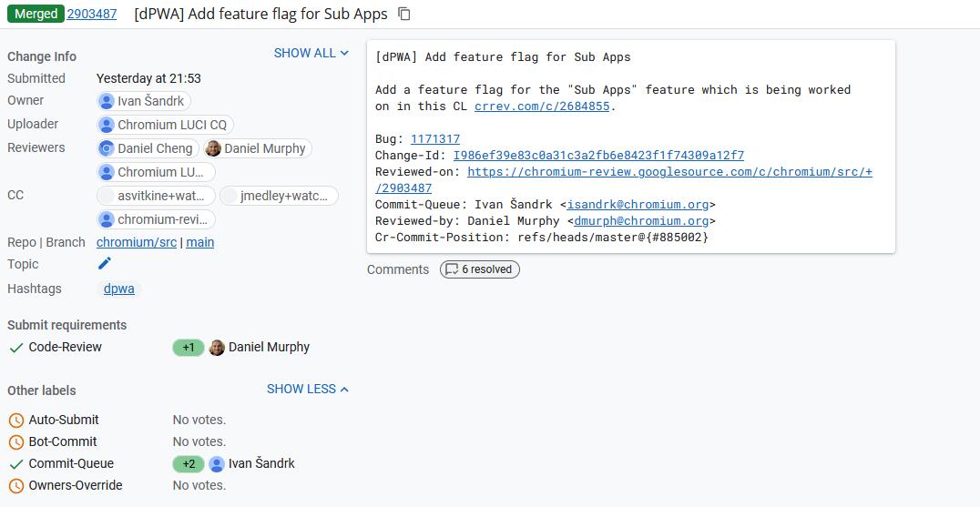This screenshot has height=507, width=980.
Task: Click the Daniel Cheng reviewer avatar icon
Action: coord(107,148)
